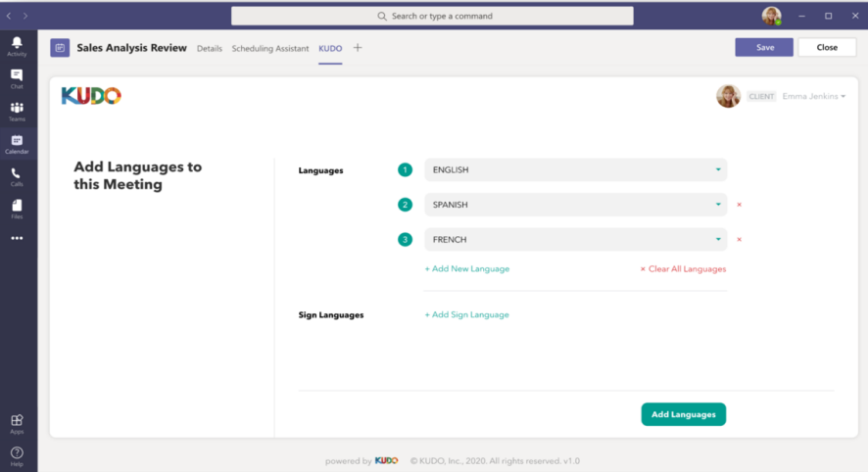The height and width of the screenshot is (472, 868).
Task: Click language number 3 badge
Action: click(406, 240)
